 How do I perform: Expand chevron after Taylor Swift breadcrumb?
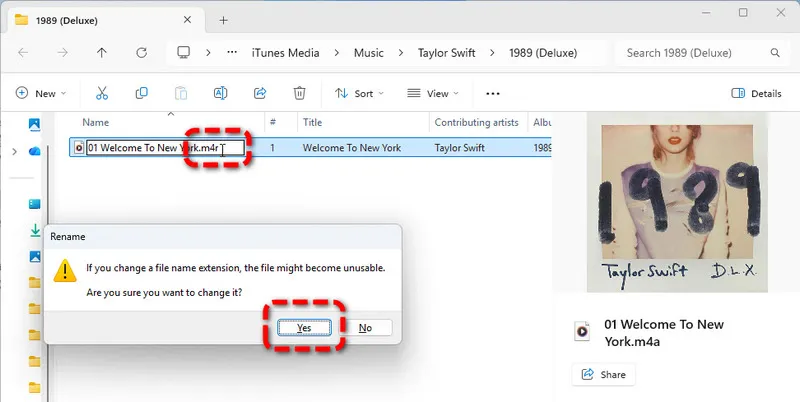(492, 53)
